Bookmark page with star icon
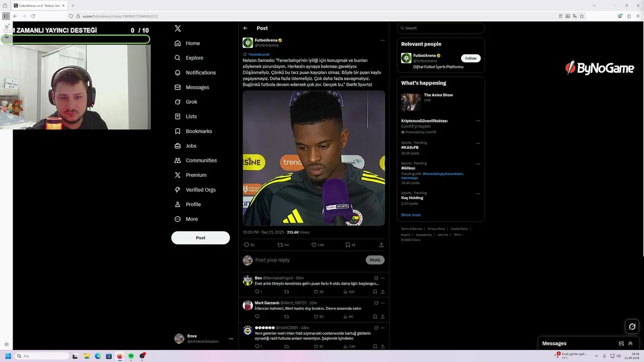Screen dimensions: 644x362 (582, 16)
